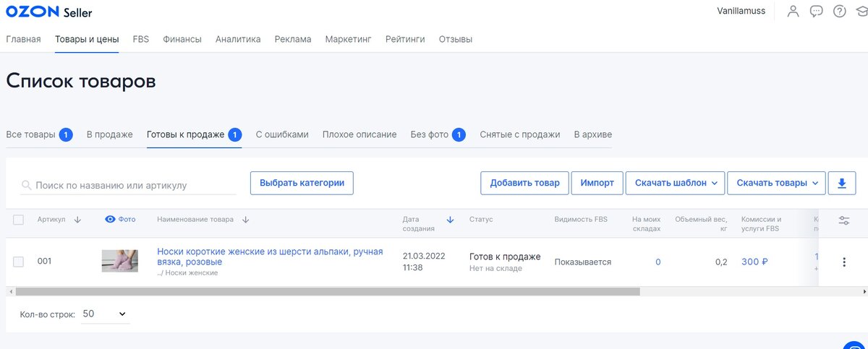
Task: Open the Реклама menu
Action: pos(293,39)
